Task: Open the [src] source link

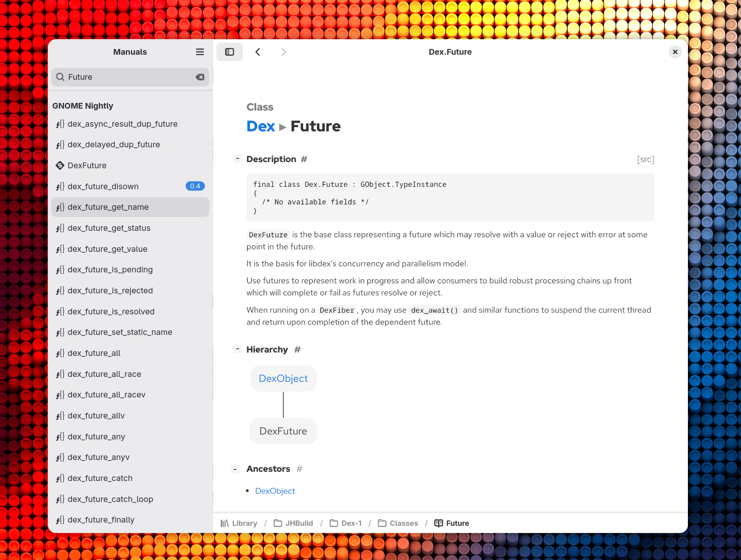Action: point(645,159)
